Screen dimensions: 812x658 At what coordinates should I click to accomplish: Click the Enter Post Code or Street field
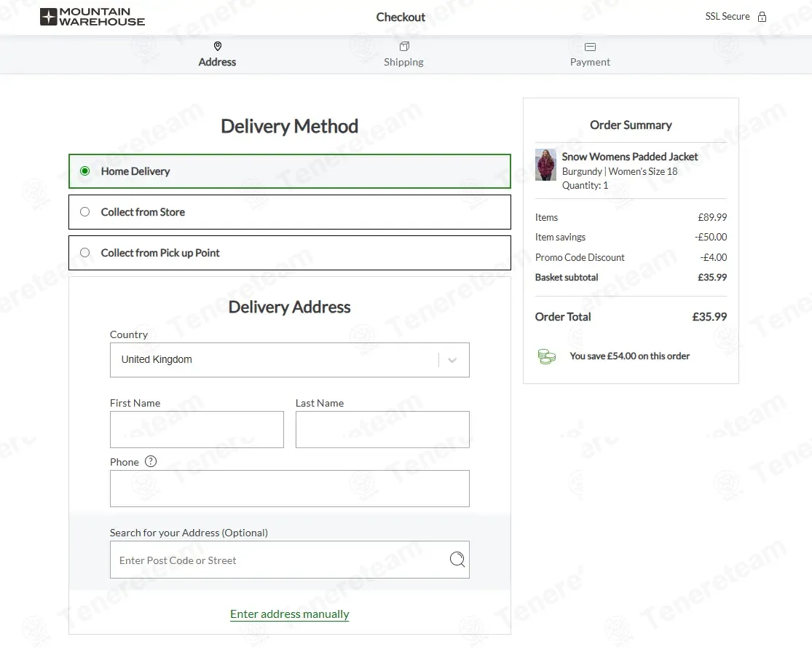coord(280,560)
